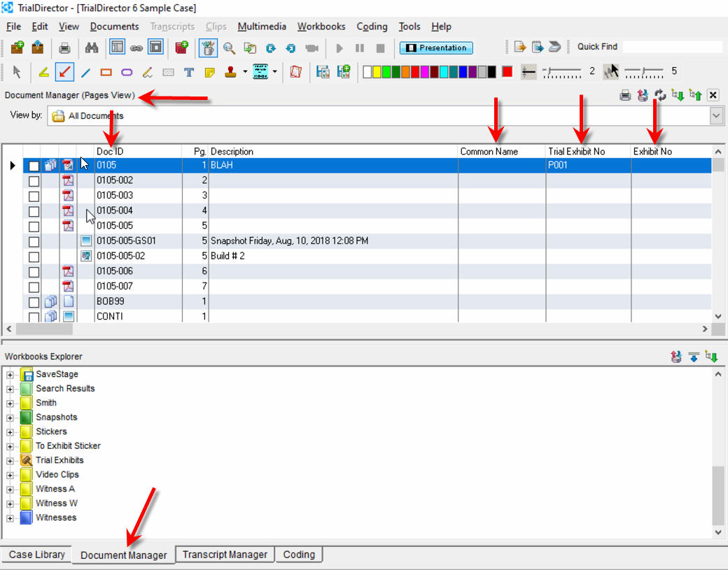Select the rectangle shape tool
This screenshot has height=570, width=728.
106,72
